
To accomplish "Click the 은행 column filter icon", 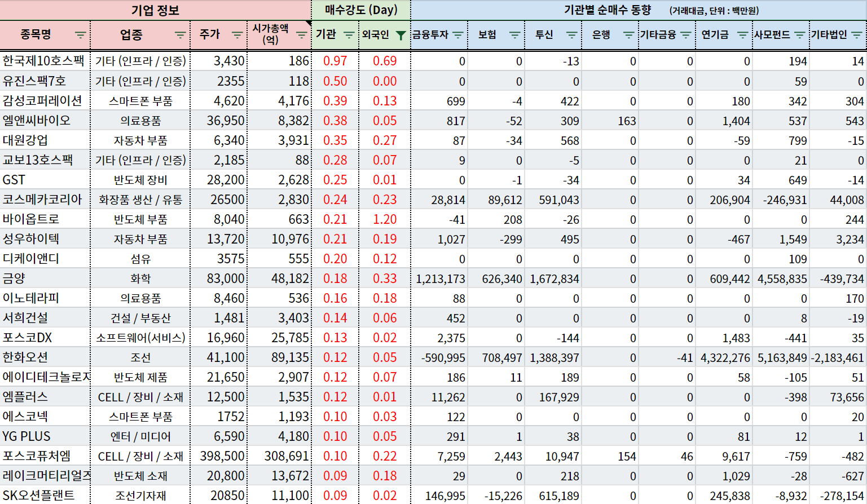I will 628,35.
